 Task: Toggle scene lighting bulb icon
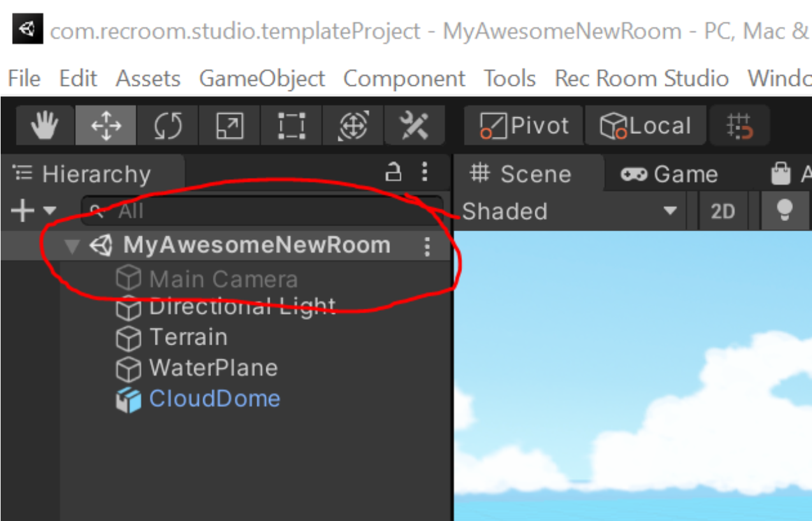click(x=785, y=211)
